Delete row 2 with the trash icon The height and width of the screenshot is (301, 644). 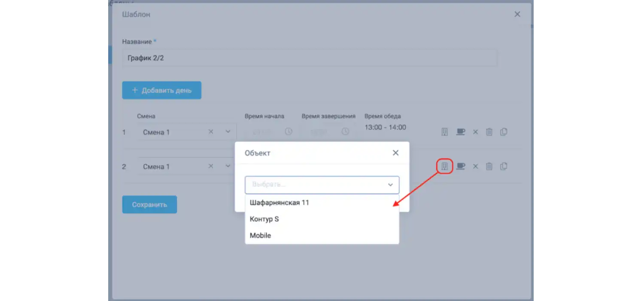pos(489,166)
